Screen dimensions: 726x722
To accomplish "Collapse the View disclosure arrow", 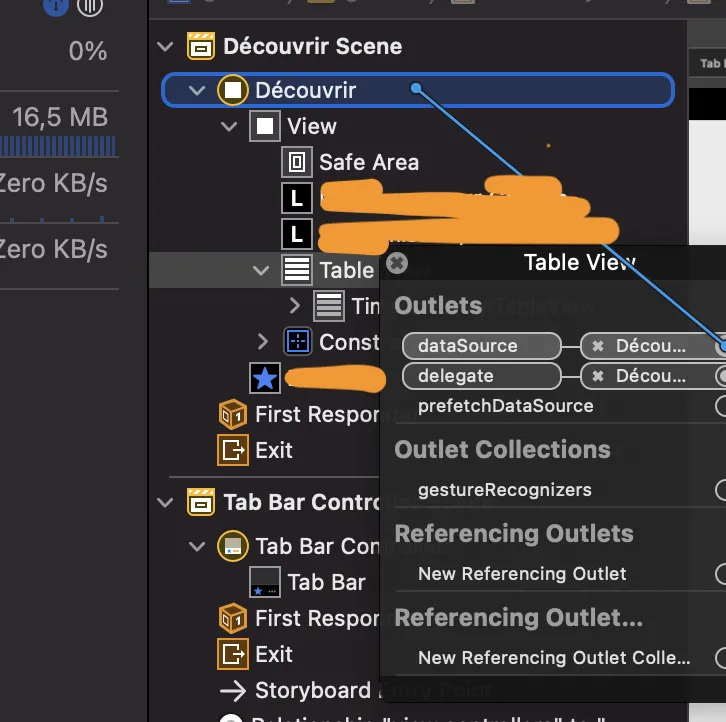I will 230,127.
